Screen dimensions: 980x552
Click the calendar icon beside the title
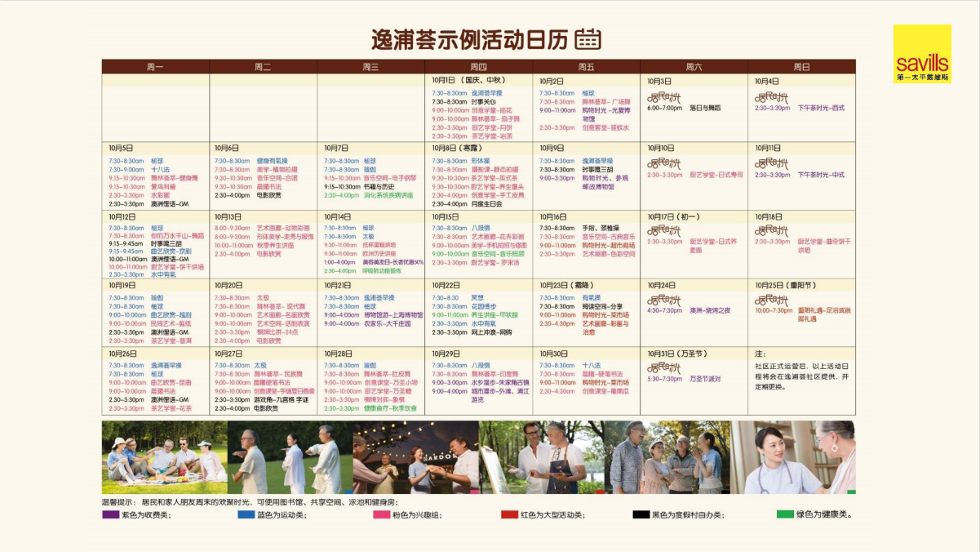(588, 38)
